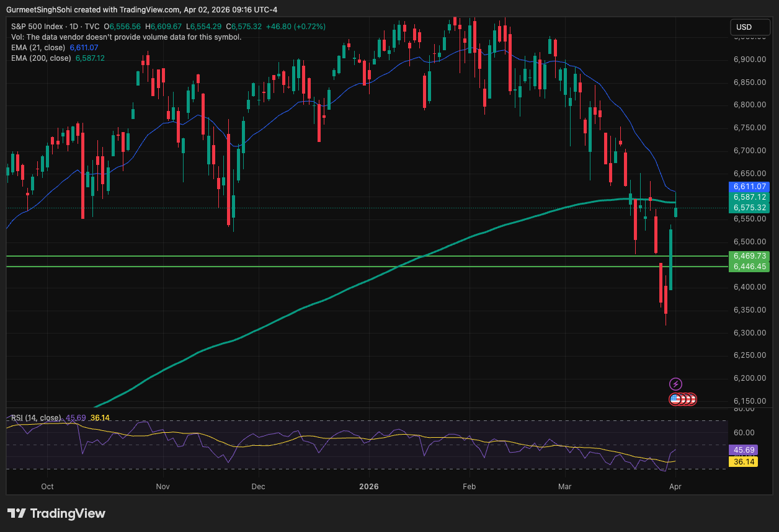The width and height of the screenshot is (779, 532).
Task: Click the green 6,446.45 line price label
Action: (750, 267)
